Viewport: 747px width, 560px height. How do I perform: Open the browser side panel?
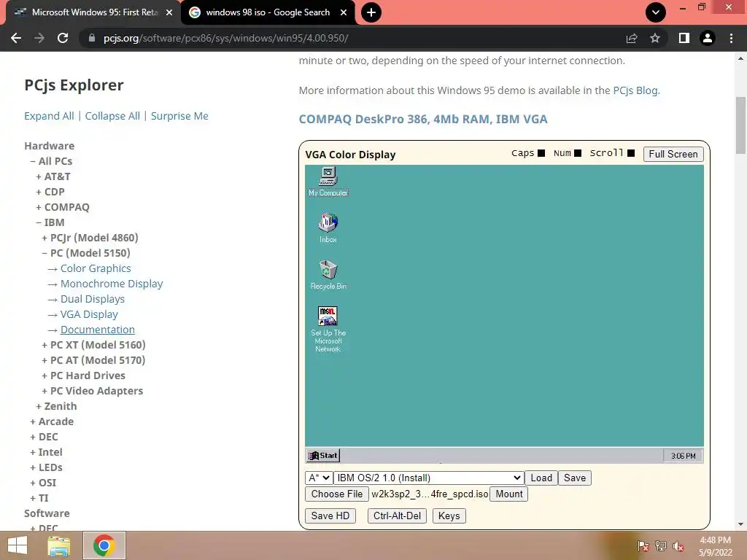coord(684,38)
